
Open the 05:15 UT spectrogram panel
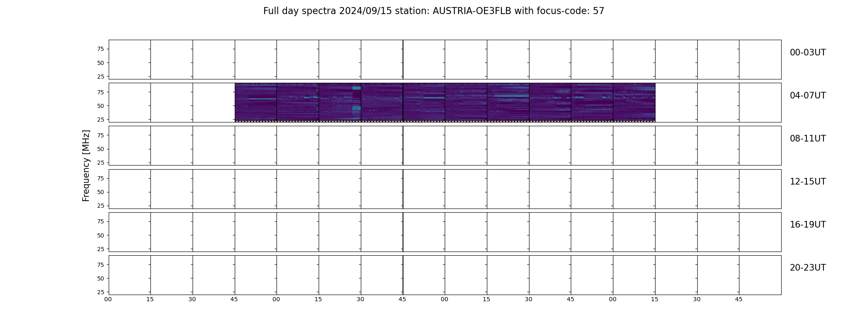coord(340,103)
